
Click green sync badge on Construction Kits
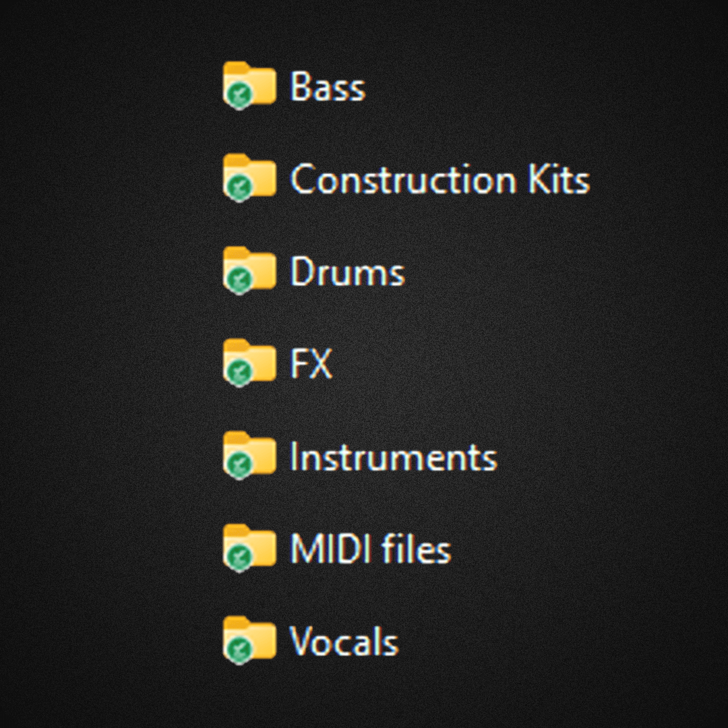point(239,187)
